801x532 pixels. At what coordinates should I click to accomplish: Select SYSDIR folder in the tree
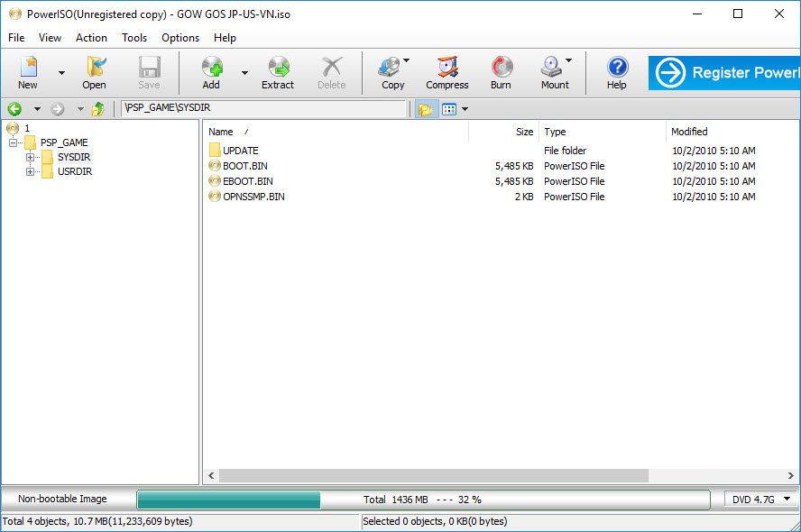coord(74,157)
